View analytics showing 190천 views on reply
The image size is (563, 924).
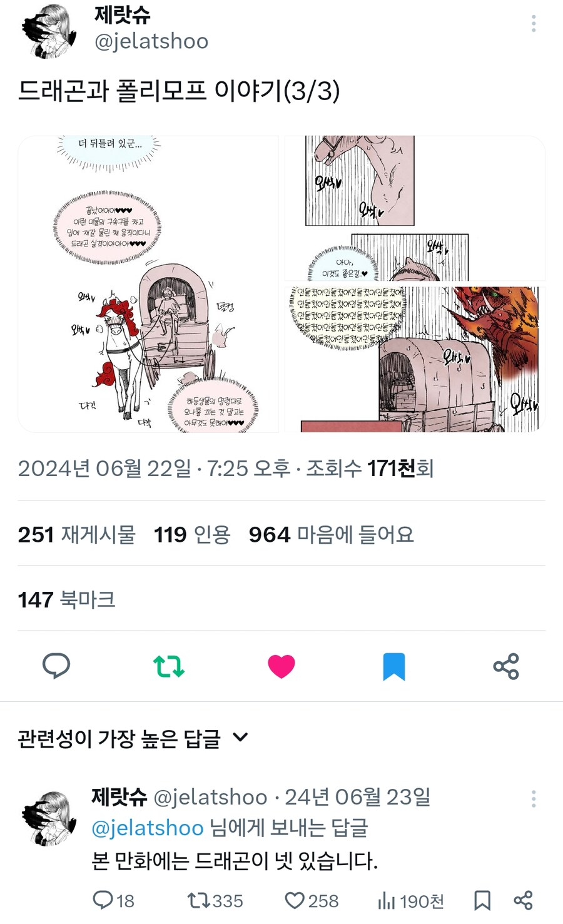point(411,901)
